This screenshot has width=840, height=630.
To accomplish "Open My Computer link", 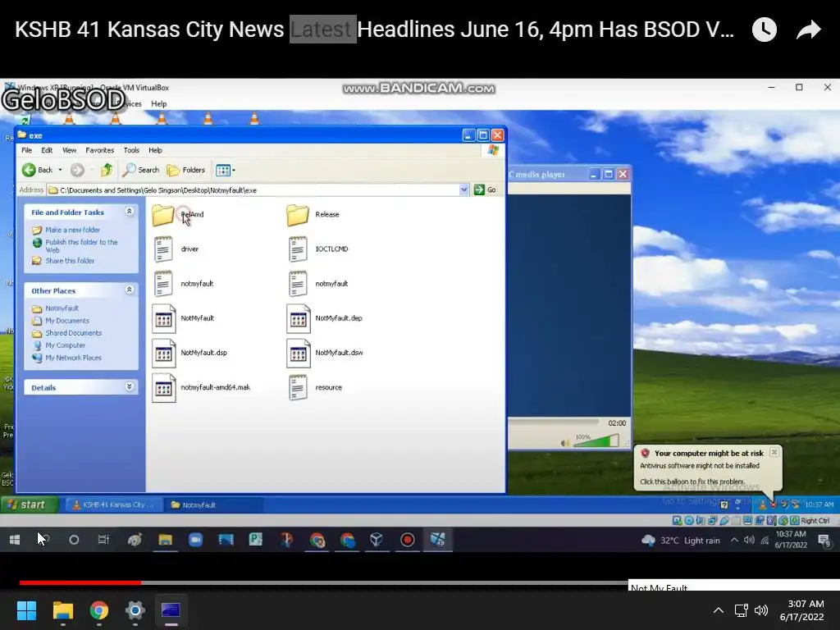I will point(65,345).
